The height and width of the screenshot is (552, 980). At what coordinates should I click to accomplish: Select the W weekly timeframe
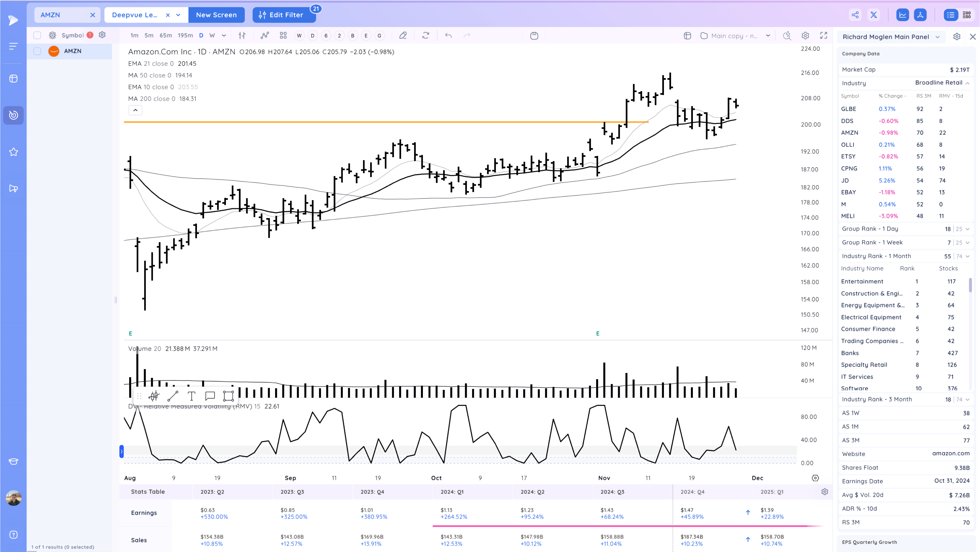tap(212, 35)
